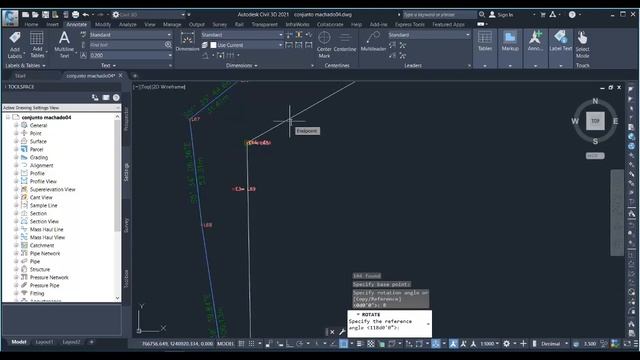Click the Toolspace help icon
Image resolution: width=640 pixels, height=360 pixels.
click(116, 98)
